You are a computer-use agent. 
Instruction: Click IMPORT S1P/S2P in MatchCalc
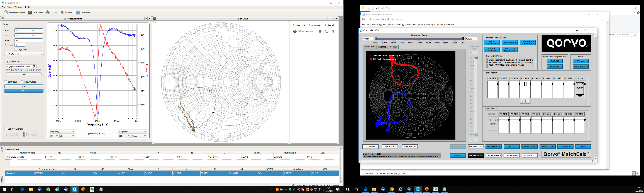pos(492,43)
